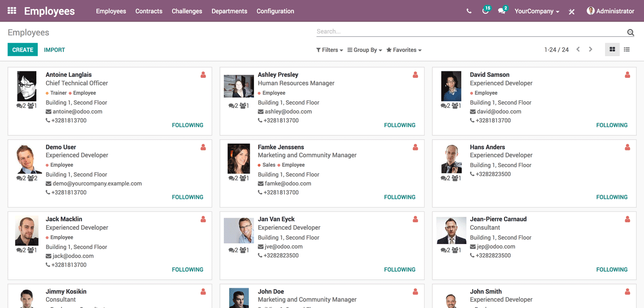Click the search magnifier icon

pos(630,32)
